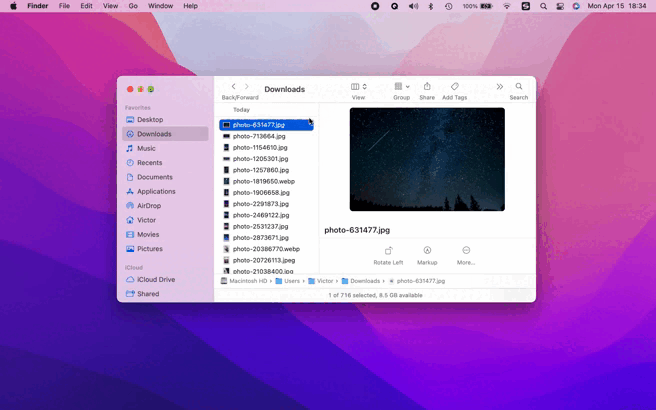
Task: Click Victor in the path bar
Action: (x=320, y=281)
